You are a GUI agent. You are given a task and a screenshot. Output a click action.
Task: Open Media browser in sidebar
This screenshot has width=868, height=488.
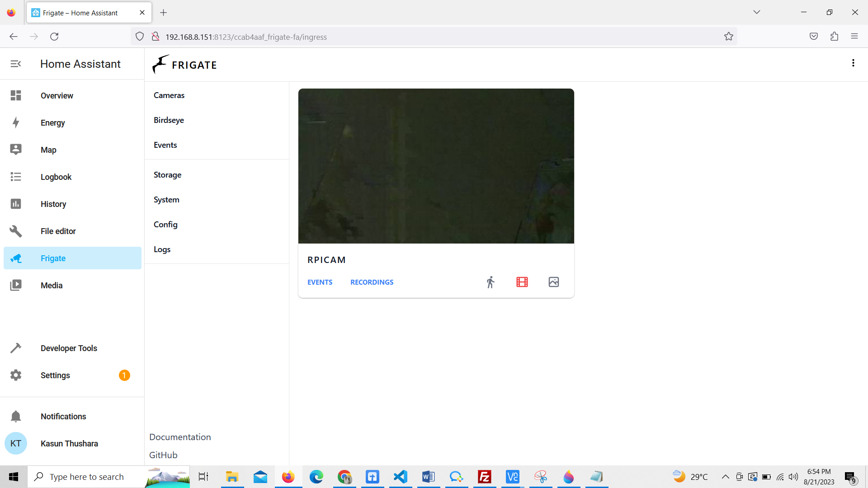click(72, 285)
